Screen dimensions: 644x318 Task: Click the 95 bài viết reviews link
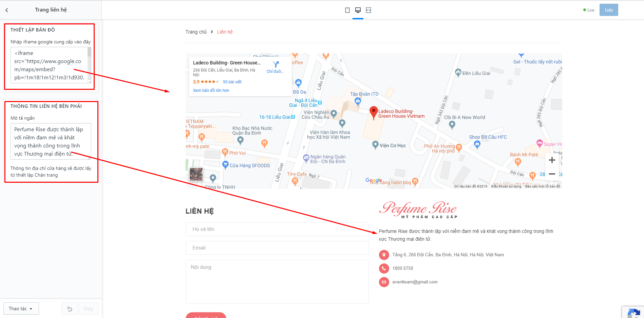(232, 82)
